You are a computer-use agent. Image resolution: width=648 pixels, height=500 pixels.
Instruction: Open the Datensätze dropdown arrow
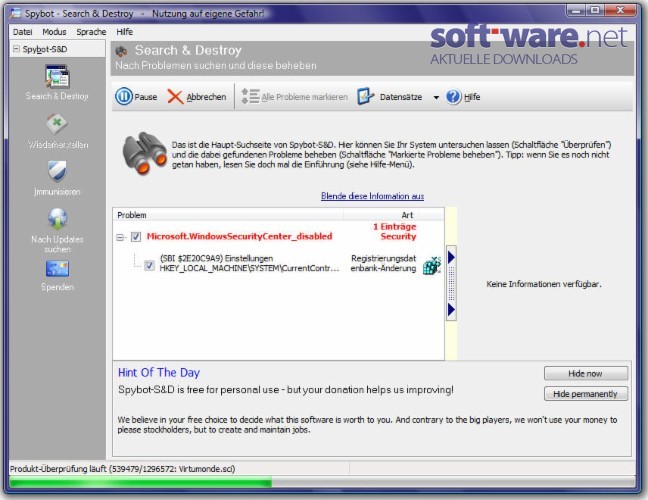click(436, 98)
